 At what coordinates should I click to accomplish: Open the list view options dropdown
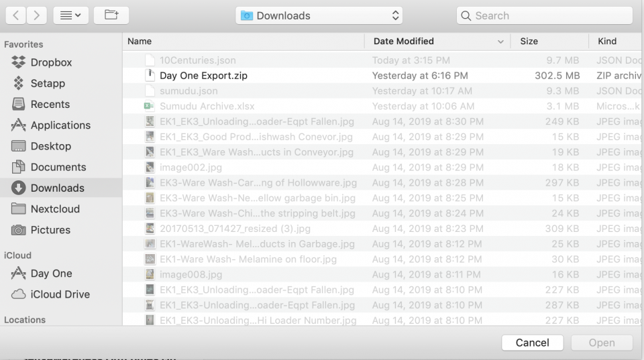(x=70, y=15)
